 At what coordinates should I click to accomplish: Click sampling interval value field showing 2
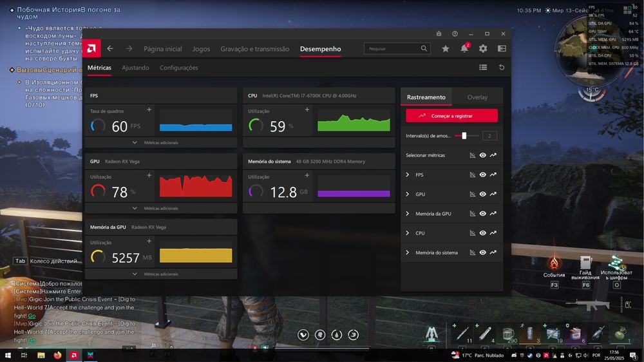click(489, 136)
